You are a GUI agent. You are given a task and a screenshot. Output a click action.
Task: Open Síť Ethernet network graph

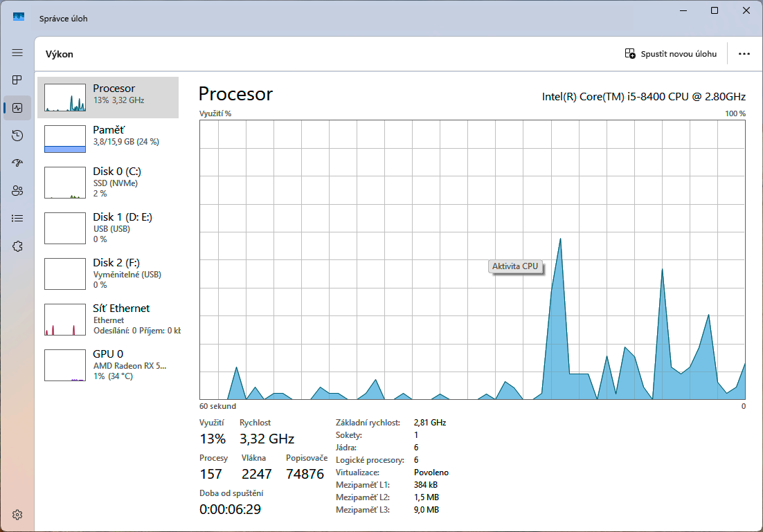coord(108,320)
